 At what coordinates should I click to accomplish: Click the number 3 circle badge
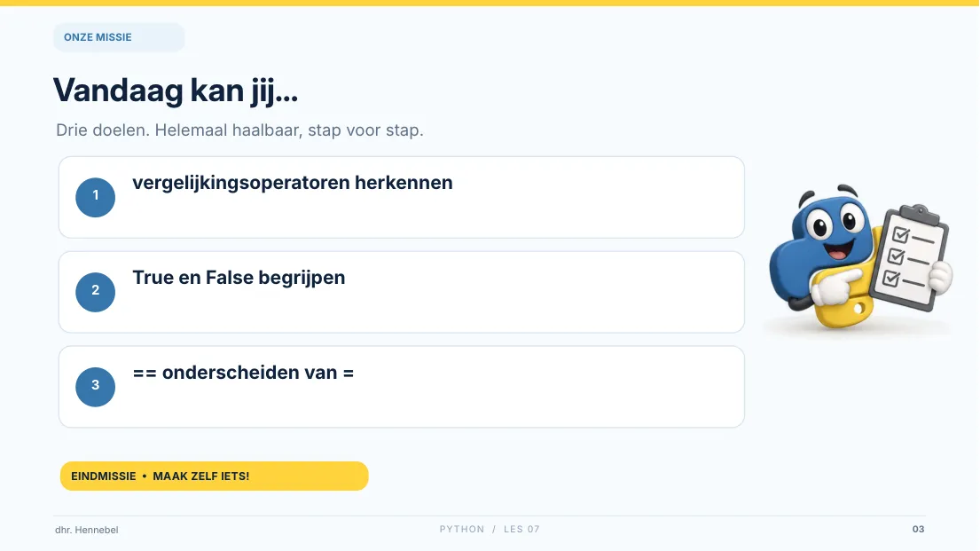[96, 387]
